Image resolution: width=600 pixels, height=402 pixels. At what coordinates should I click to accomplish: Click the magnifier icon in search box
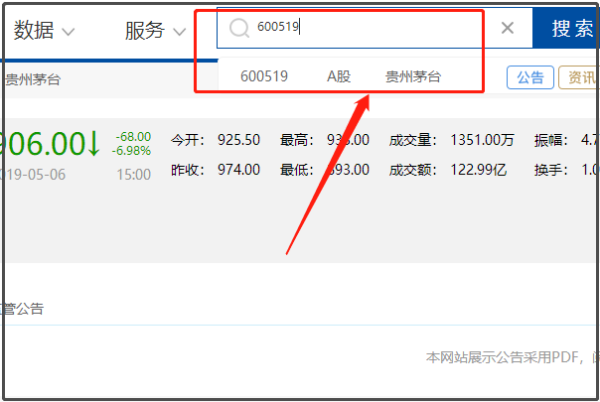(239, 28)
